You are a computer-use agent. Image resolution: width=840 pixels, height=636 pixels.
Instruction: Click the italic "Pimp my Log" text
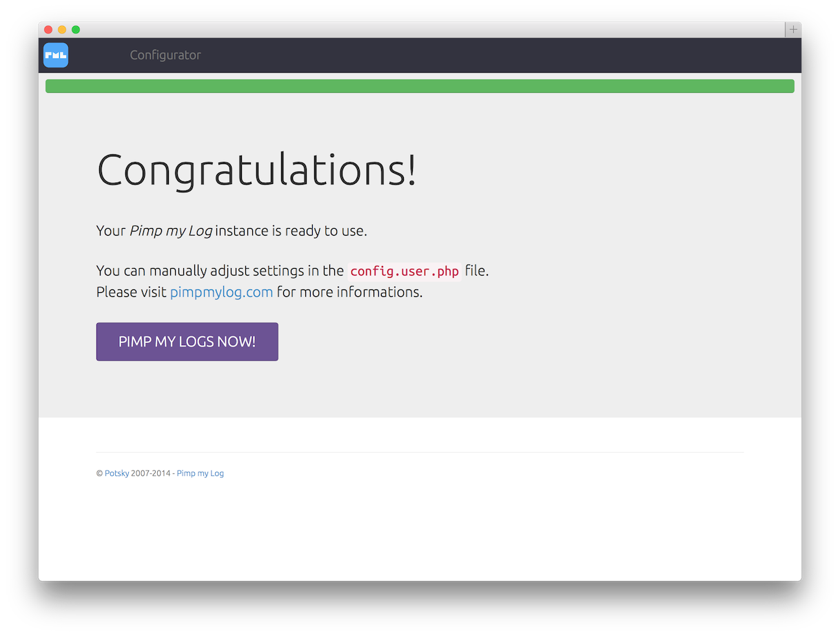(171, 231)
